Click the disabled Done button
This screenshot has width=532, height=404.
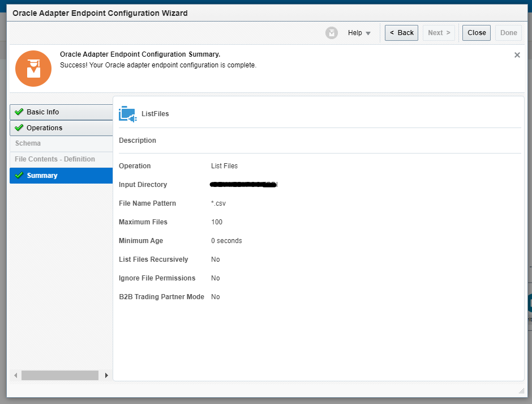coord(508,33)
